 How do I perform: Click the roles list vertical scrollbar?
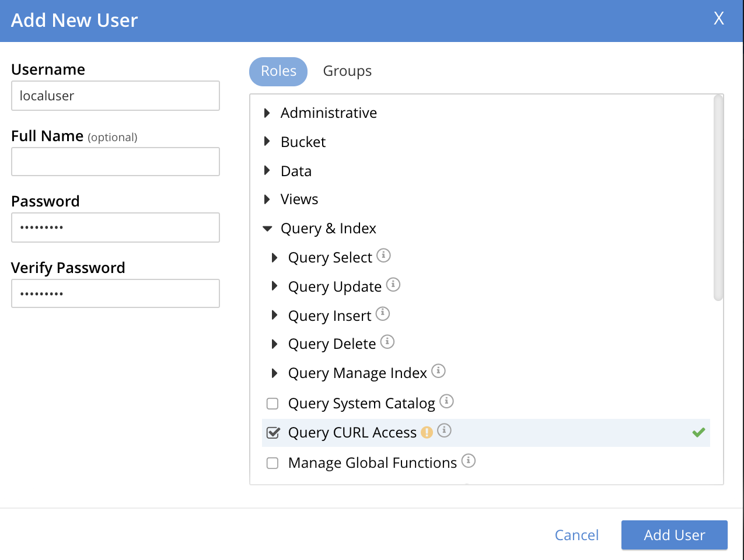tap(718, 198)
